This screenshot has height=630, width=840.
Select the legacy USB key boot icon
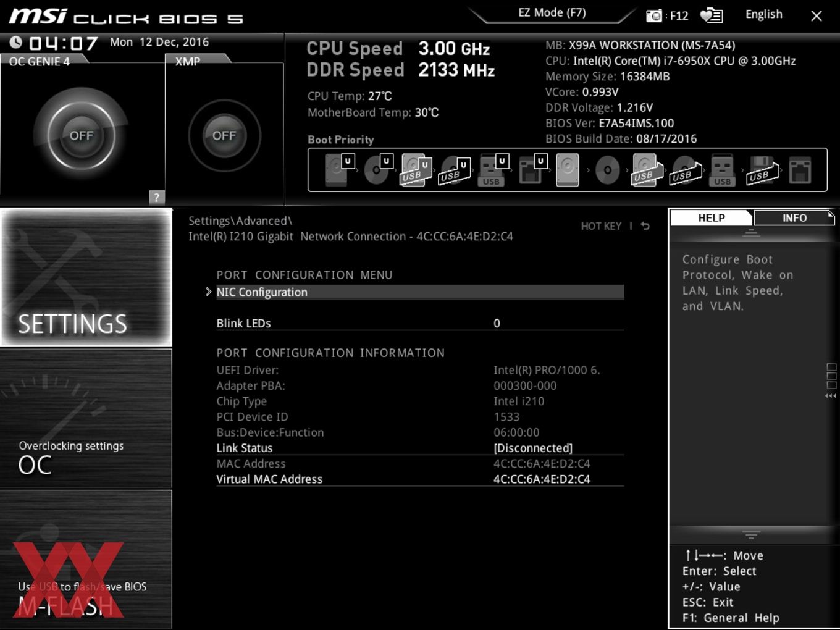[x=722, y=170]
